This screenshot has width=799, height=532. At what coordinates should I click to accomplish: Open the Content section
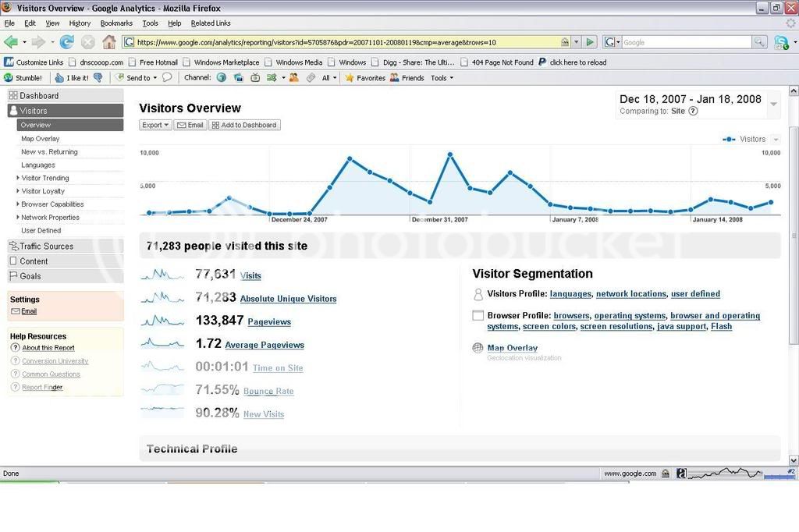coord(66,261)
